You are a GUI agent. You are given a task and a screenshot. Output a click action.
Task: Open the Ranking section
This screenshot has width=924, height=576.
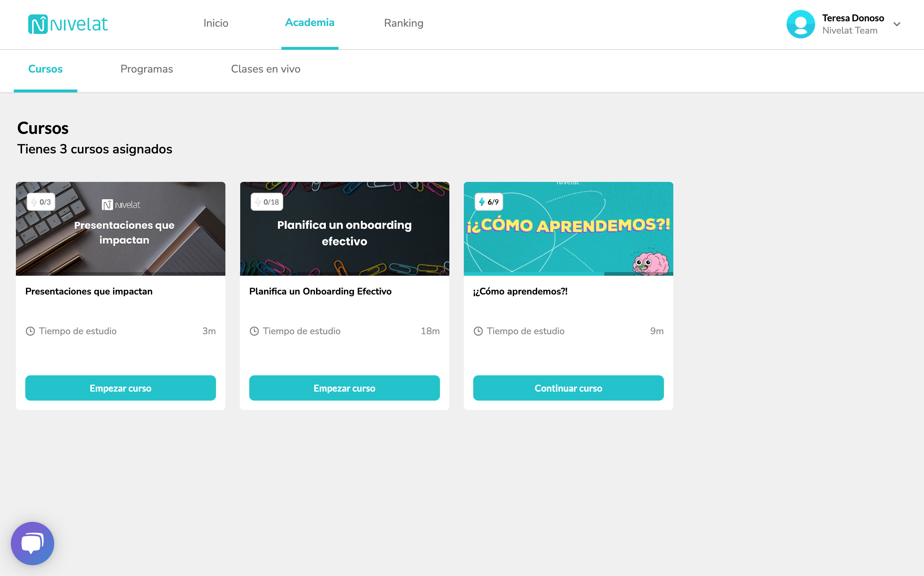point(404,23)
